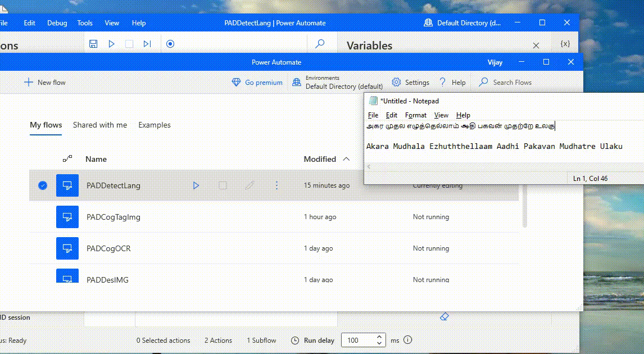644x354 pixels.
Task: Maximize the designer PADDetectLang window
Action: coord(542,23)
